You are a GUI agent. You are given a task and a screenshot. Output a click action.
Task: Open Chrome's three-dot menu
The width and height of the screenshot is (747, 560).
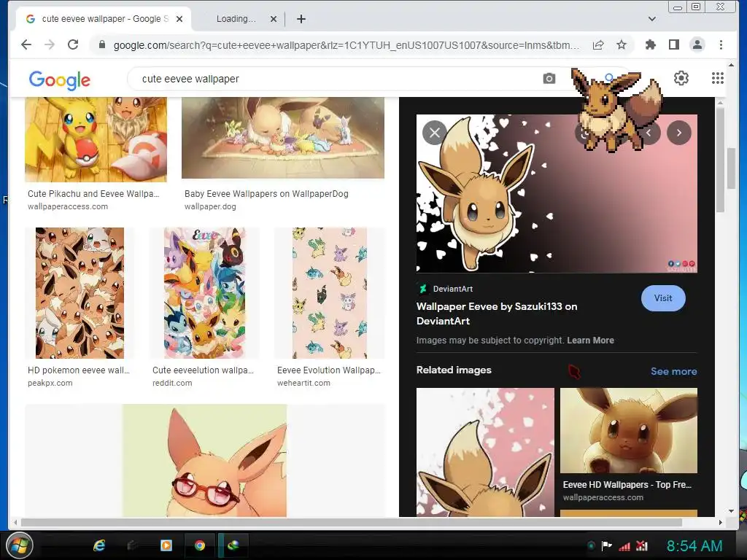point(721,44)
